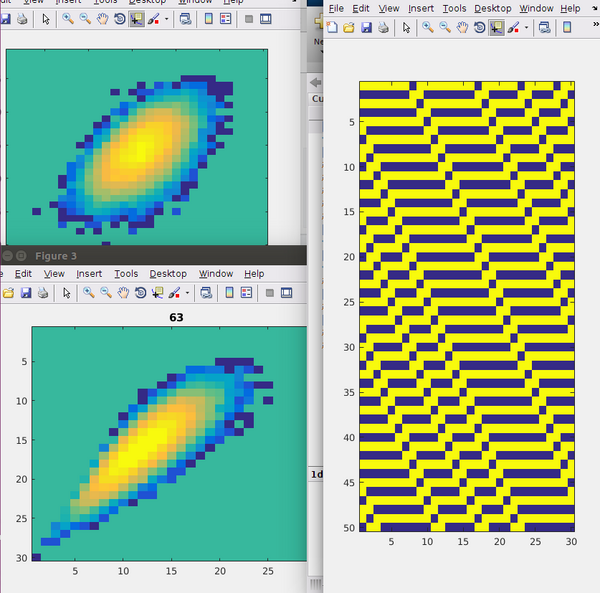Open Insert menu in Figure 3 window
Image resolution: width=600 pixels, height=593 pixels.
[x=89, y=274]
